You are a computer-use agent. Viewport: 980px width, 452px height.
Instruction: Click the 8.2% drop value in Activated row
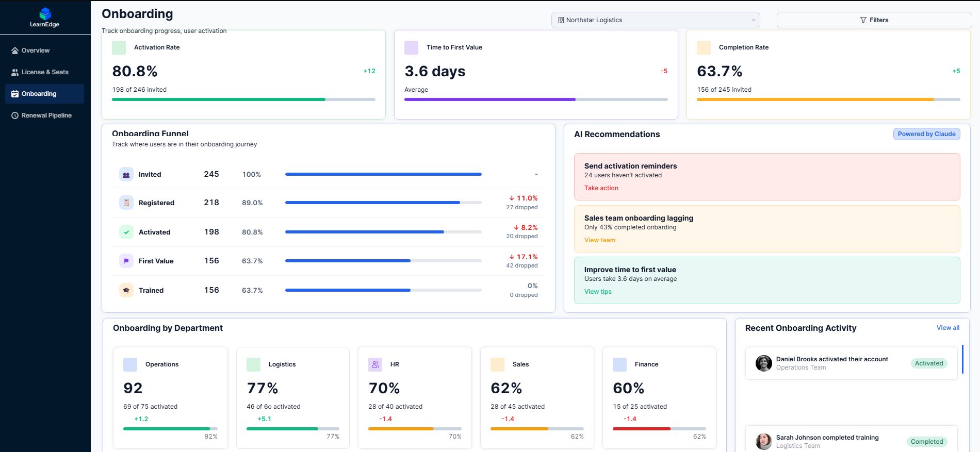[526, 227]
